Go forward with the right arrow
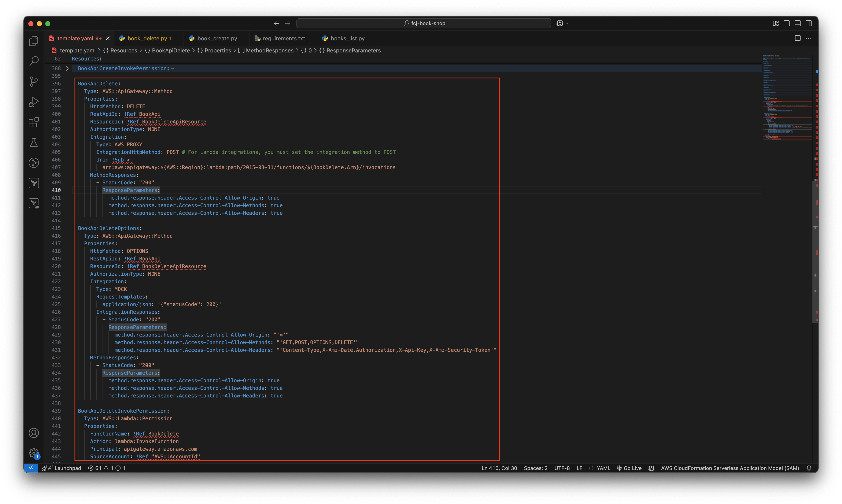Image resolution: width=842 pixels, height=504 pixels. coord(288,23)
